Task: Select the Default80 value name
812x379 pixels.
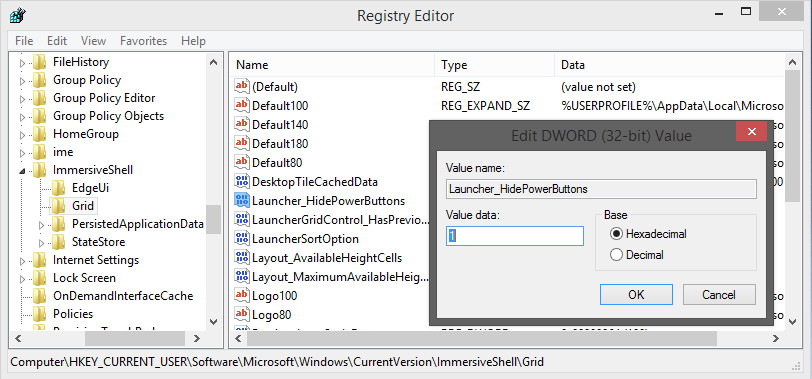Action: [x=277, y=163]
